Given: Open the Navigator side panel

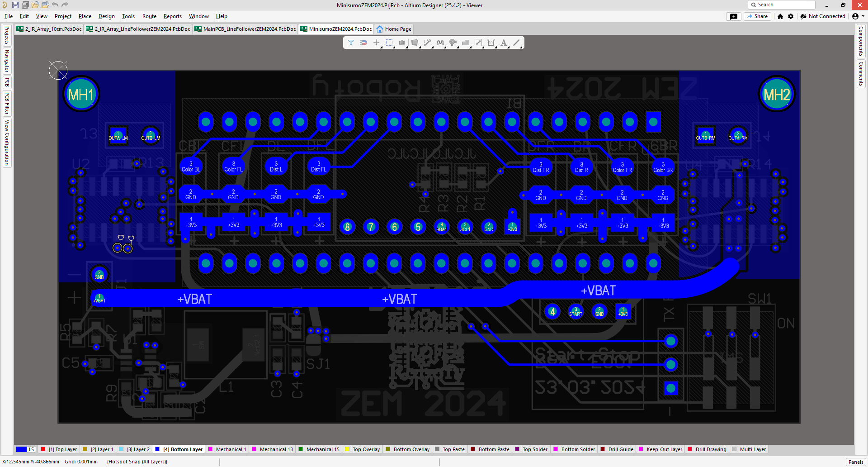Looking at the screenshot, I should point(7,61).
